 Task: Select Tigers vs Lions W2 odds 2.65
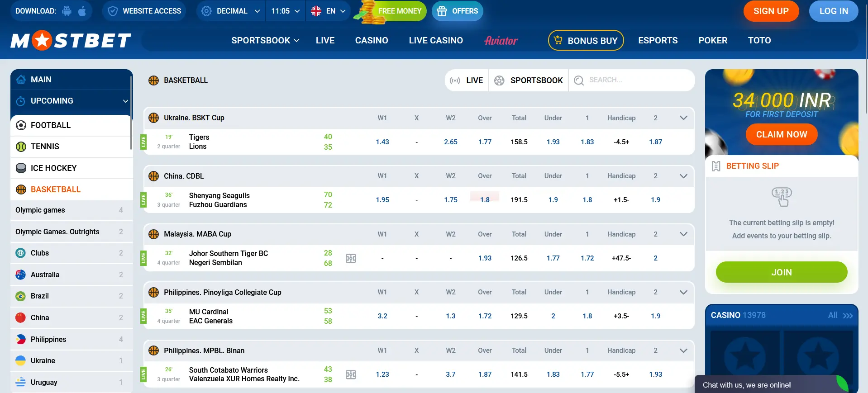[x=451, y=142]
